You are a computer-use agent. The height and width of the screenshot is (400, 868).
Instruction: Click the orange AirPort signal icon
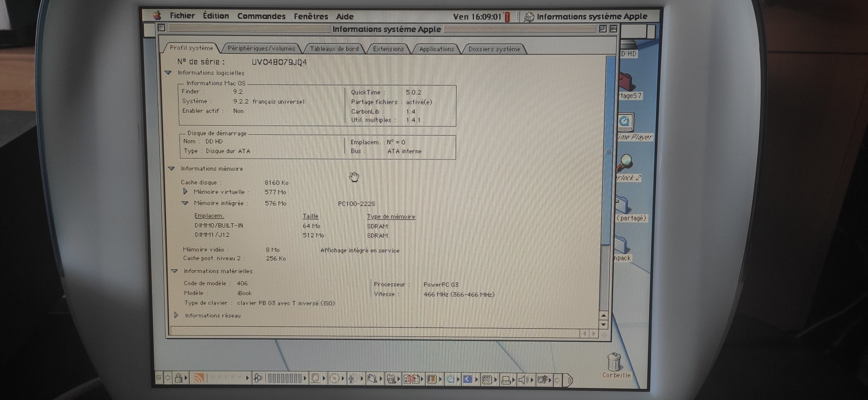pyautogui.click(x=199, y=378)
